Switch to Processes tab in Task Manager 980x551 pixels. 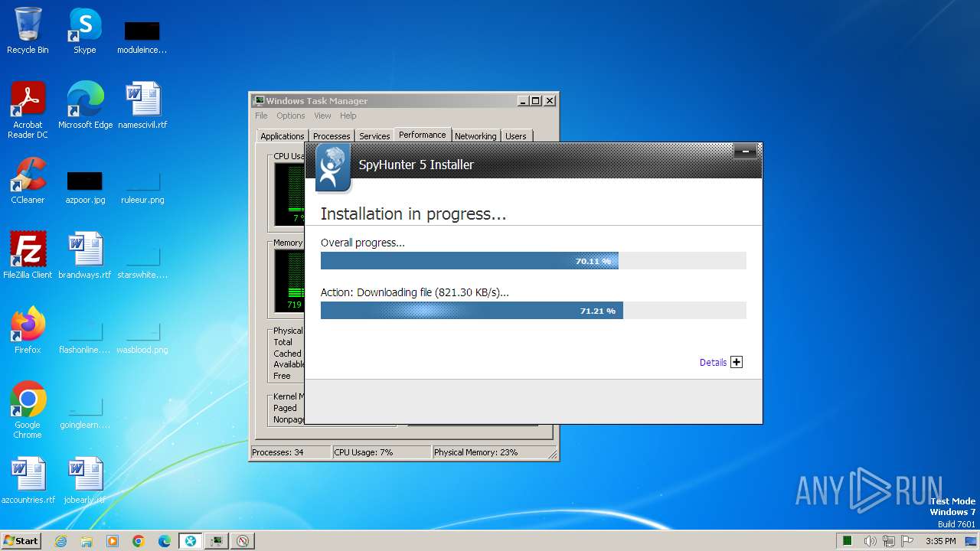click(332, 136)
